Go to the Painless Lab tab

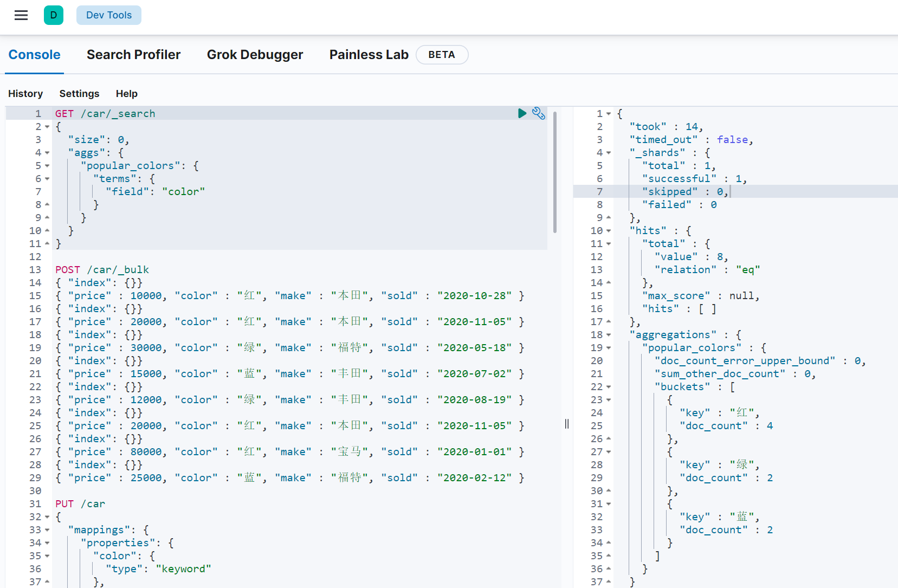[369, 55]
